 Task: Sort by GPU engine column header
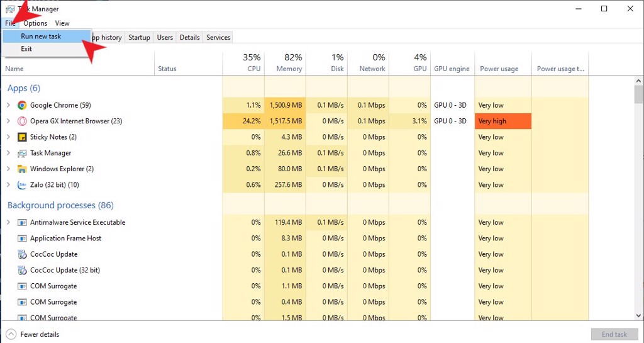(x=452, y=64)
